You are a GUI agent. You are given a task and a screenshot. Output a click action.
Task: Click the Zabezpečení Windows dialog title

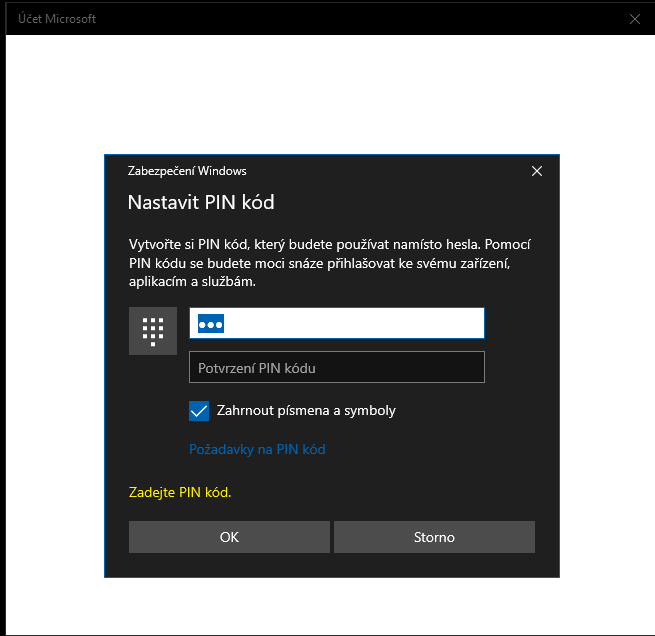pos(187,171)
